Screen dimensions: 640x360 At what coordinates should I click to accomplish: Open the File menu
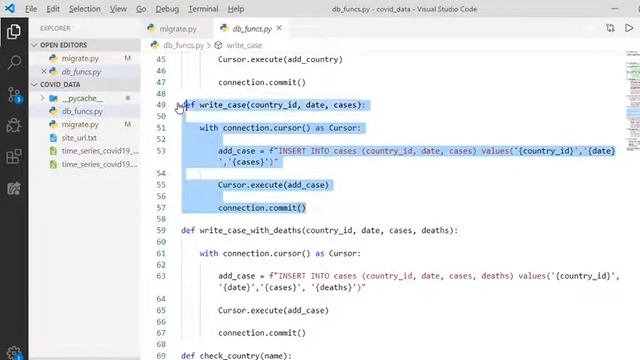tap(31, 9)
